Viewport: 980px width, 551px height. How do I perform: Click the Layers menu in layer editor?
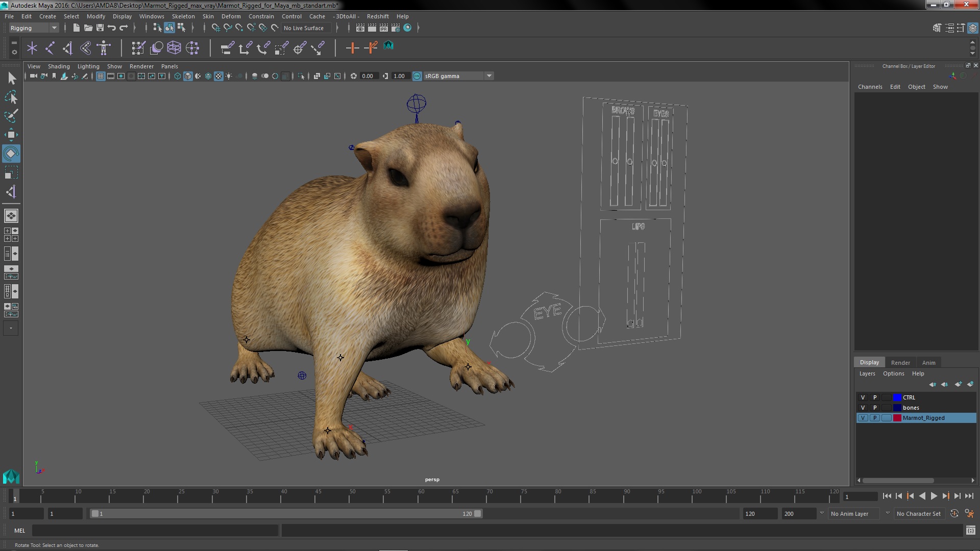coord(867,373)
